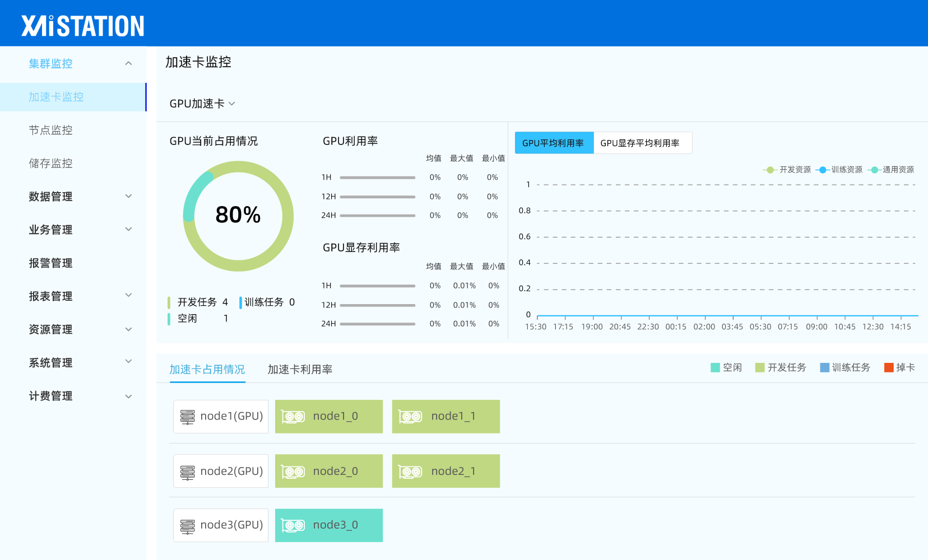928x560 pixels.
Task: Click the node1(GPU) server icon
Action: tap(187, 417)
